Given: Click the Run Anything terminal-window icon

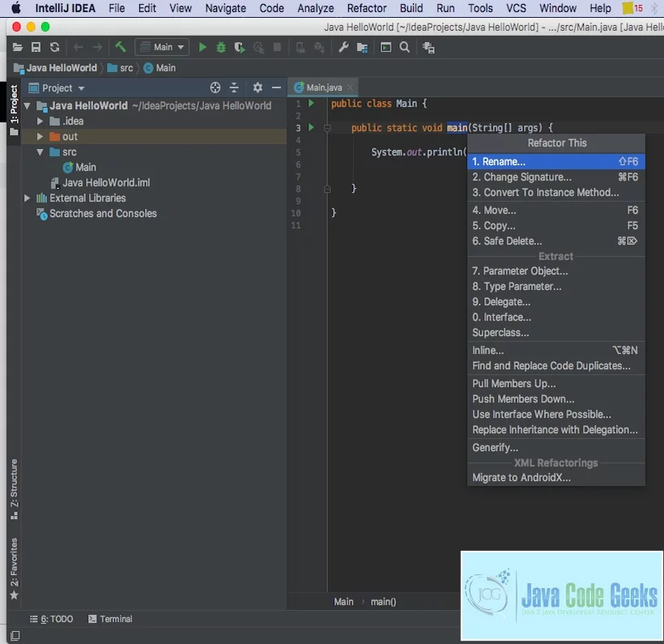Looking at the screenshot, I should [x=385, y=47].
